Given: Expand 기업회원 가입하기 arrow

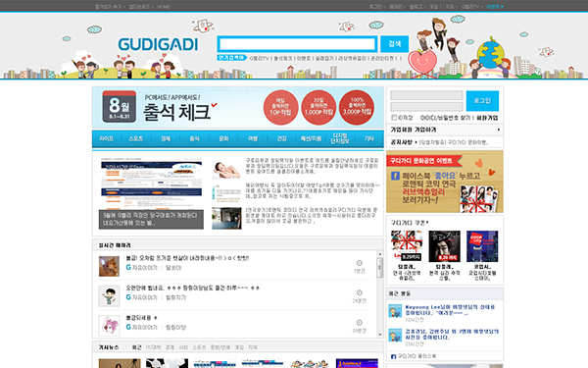Looking at the screenshot, I should (499, 130).
